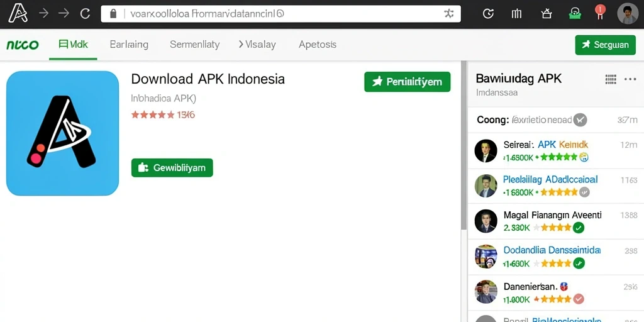Click the red notification pin icon
The width and height of the screenshot is (644, 322).
600,13
